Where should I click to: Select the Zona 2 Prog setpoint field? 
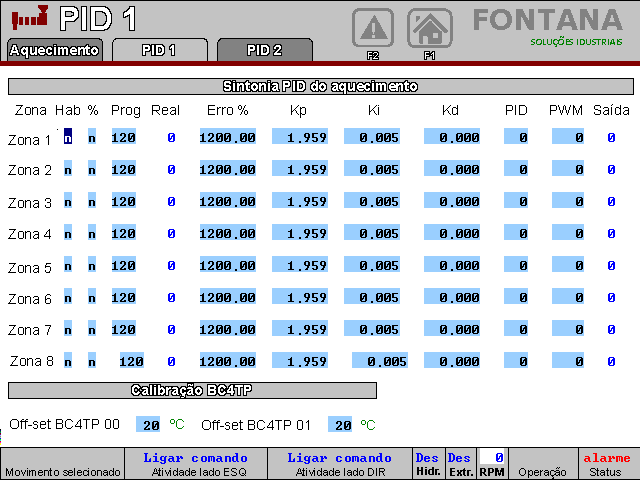(x=124, y=169)
